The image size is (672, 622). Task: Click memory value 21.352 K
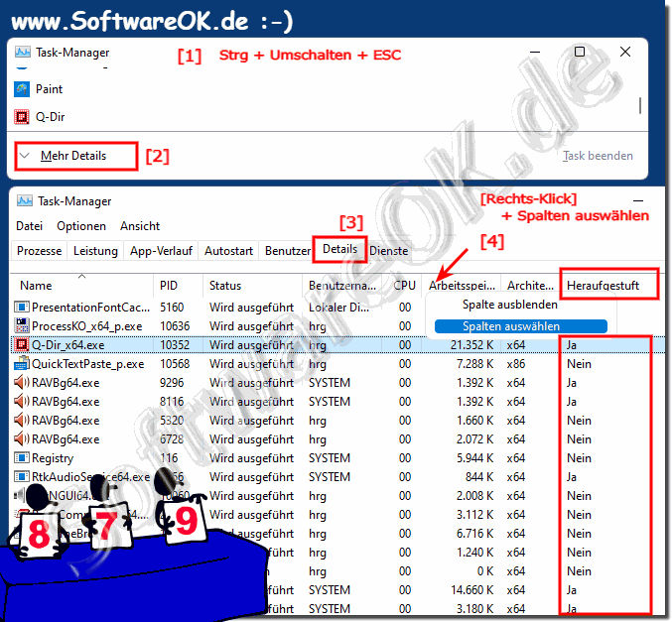[471, 345]
